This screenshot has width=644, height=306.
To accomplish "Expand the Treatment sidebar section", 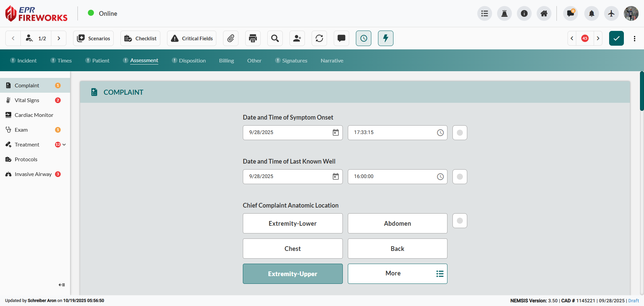I will [x=64, y=145].
